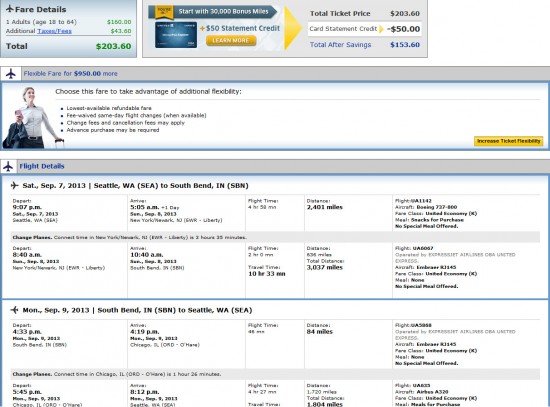Screen dimensions: 550x407
Task: Click the 8:12 p.m. arrival time
Action: (x=145, y=392)
